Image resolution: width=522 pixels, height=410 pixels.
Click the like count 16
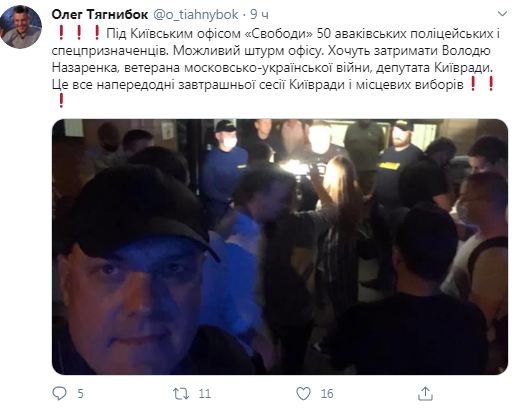[x=327, y=394]
